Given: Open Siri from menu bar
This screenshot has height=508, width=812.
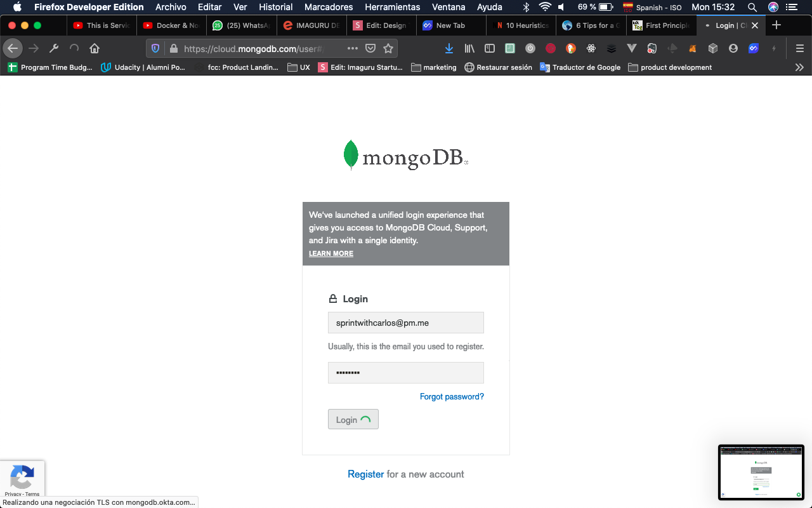Looking at the screenshot, I should point(773,7).
